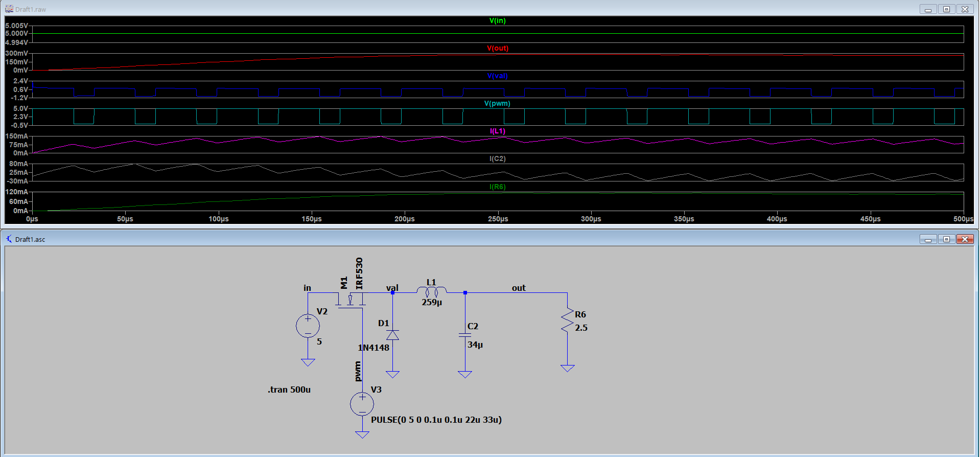Select the I(R6) trace label
The image size is (980, 457).
click(497, 187)
